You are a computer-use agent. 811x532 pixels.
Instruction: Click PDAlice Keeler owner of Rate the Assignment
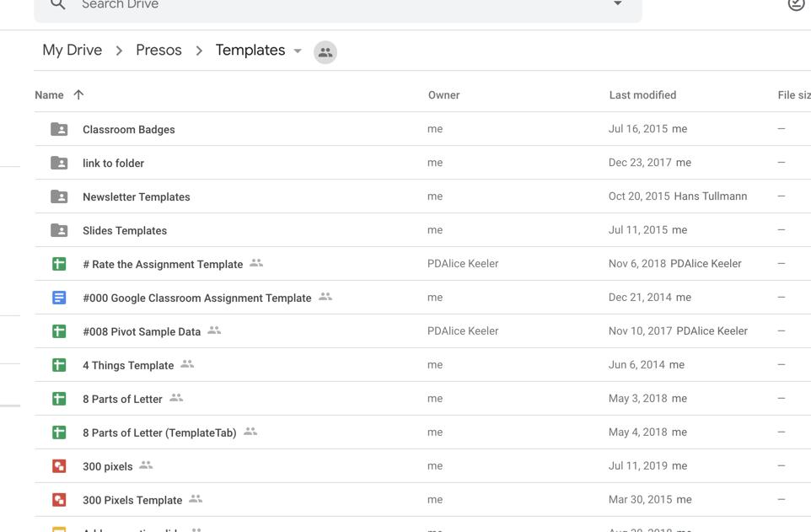click(x=463, y=263)
